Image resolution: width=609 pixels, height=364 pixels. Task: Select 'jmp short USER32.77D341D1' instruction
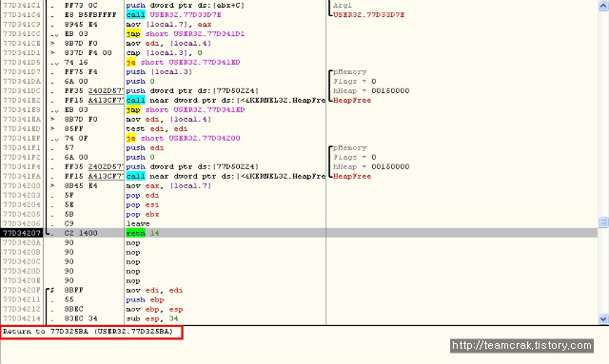186,34
